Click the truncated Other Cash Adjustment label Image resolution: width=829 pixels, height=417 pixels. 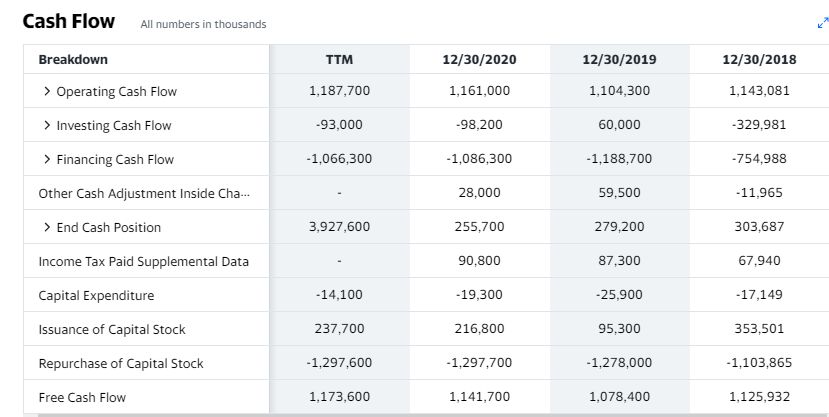coord(144,193)
